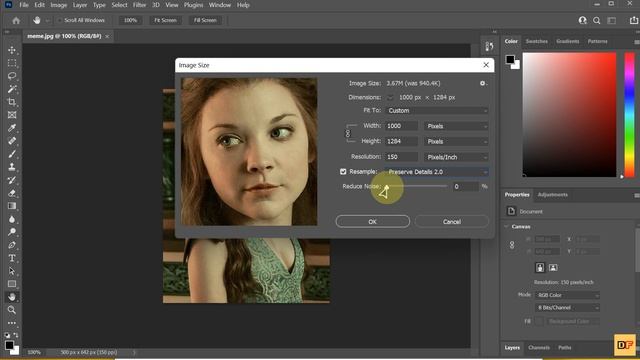Open the 8 Bits/Channel dropdown
Viewport: 640px width, 360px height.
click(567, 308)
